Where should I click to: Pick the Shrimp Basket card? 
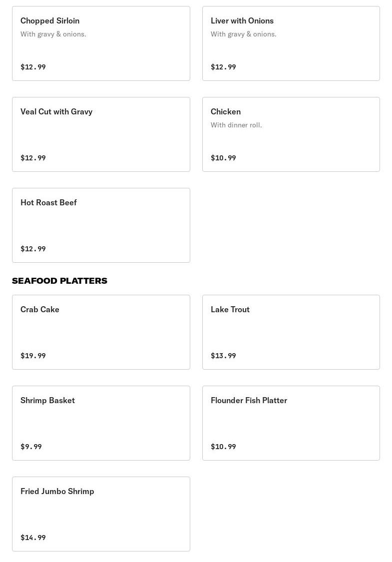point(101,423)
